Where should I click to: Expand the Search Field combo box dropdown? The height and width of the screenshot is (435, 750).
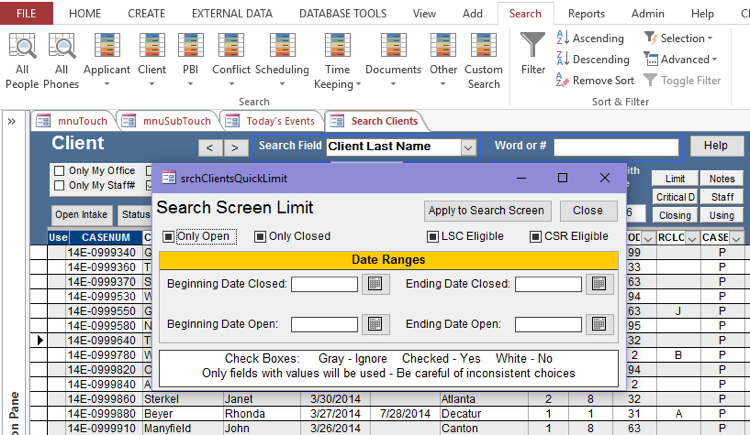click(x=468, y=147)
